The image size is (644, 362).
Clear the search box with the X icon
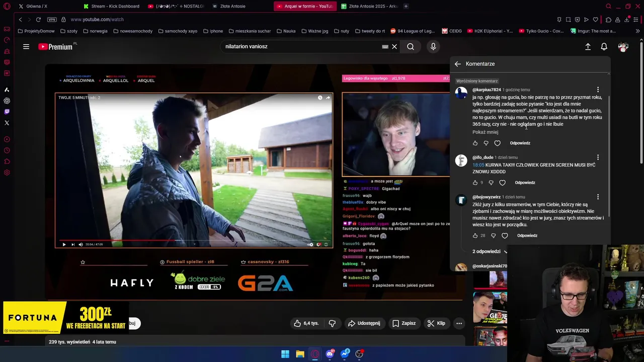point(394,47)
